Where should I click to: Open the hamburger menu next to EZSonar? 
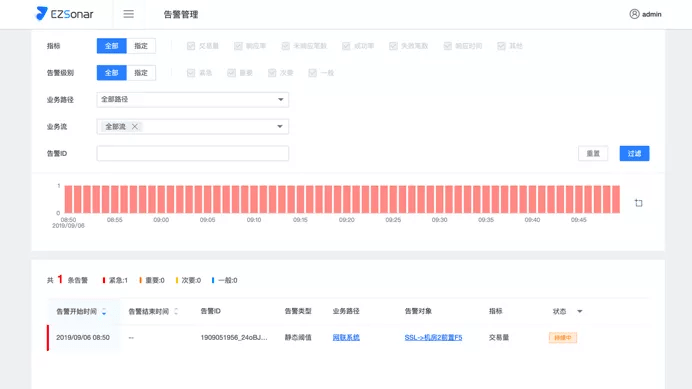tap(128, 14)
